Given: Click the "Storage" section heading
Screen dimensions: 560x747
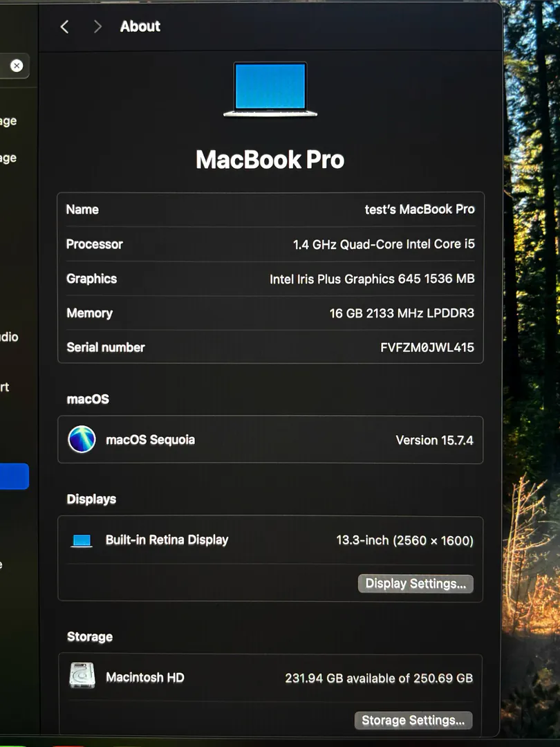Looking at the screenshot, I should click(x=89, y=636).
